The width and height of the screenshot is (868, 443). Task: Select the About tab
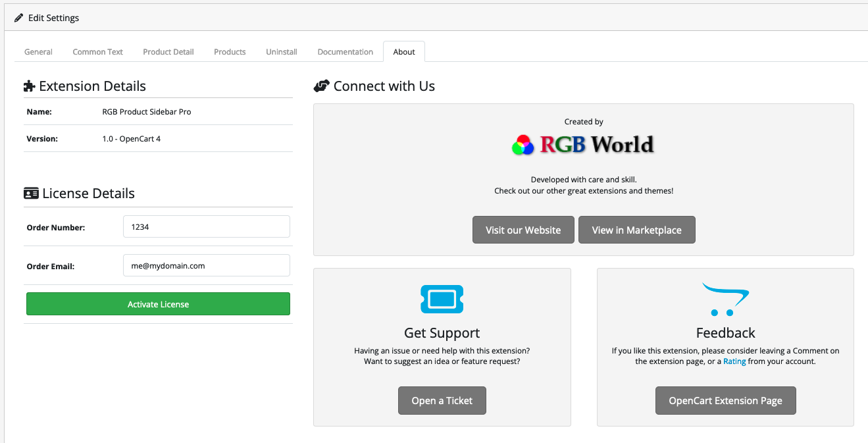coord(404,52)
